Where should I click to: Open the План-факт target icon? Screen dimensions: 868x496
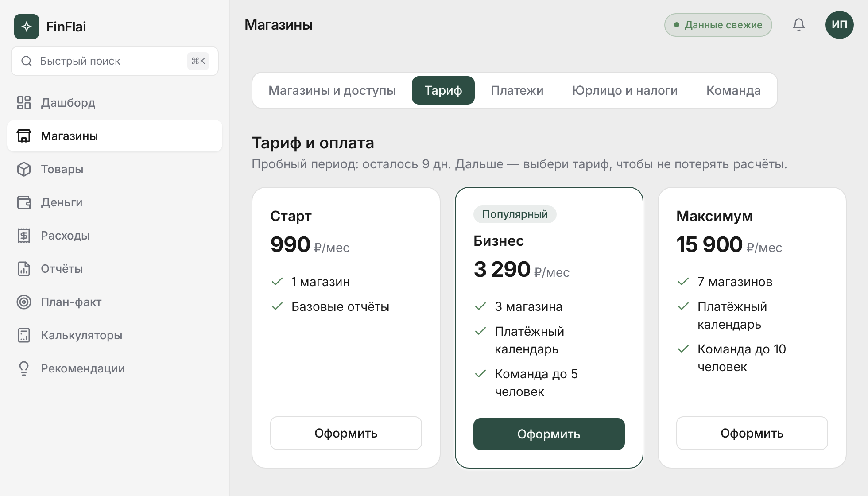click(x=24, y=302)
